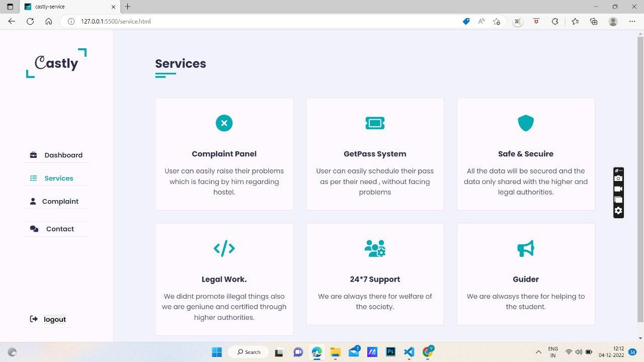Click the 24*7 Support card heading
The width and height of the screenshot is (644, 362).
coord(375,279)
